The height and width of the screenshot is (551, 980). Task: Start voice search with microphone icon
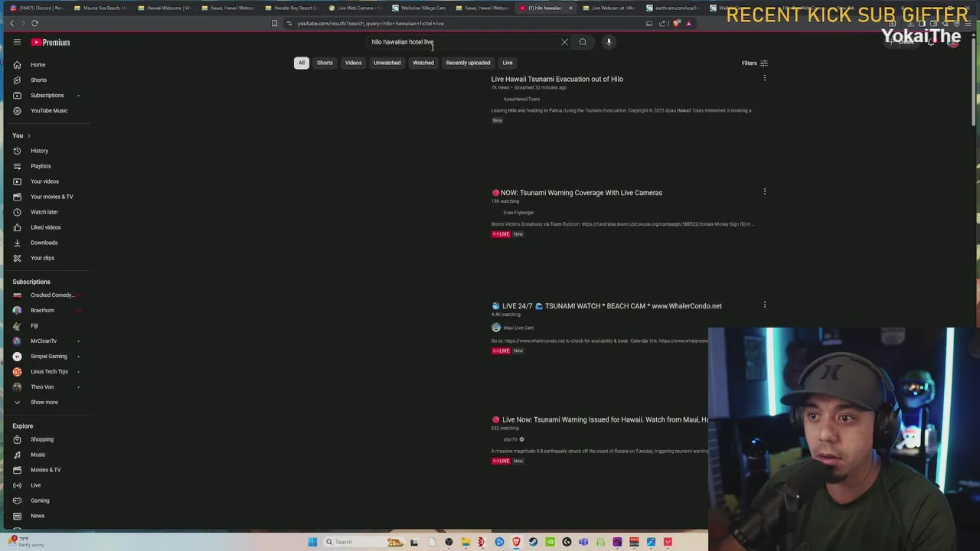(609, 42)
